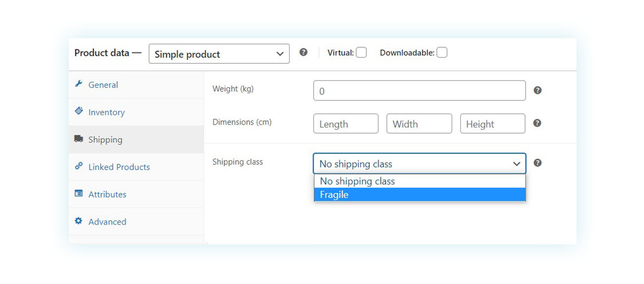Image resolution: width=644 pixels, height=284 pixels.
Task: Choose the Fragile shipping class option
Action: pos(420,194)
